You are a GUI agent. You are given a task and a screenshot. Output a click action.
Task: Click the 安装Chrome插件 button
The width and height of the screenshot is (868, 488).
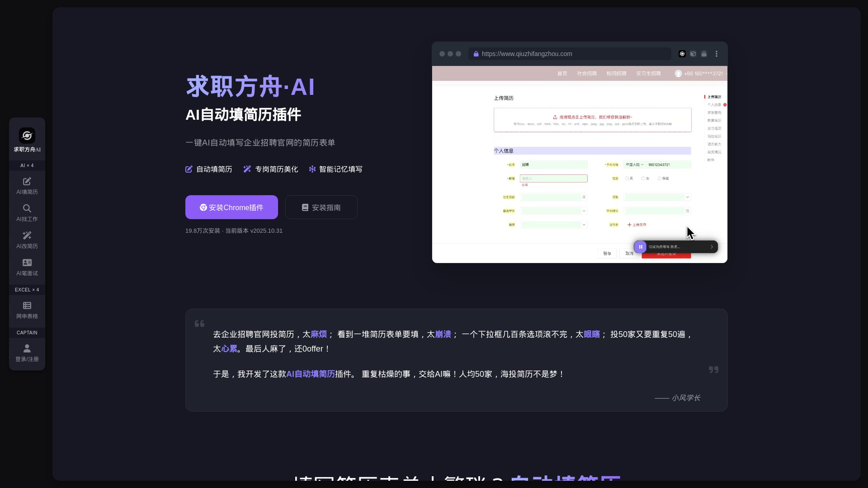(231, 207)
